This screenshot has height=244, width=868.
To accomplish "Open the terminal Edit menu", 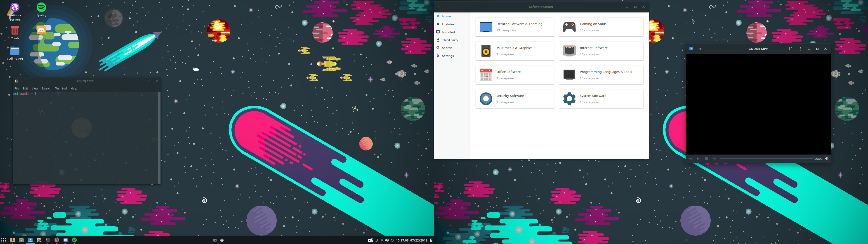I will [25, 88].
